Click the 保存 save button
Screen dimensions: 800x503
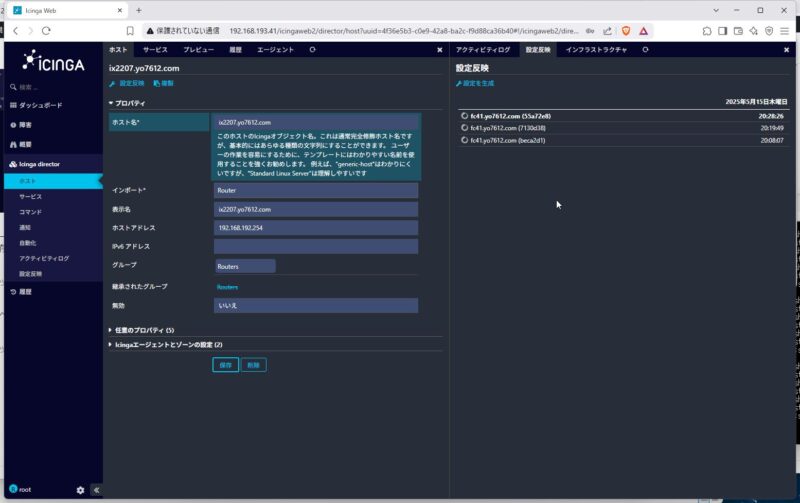point(226,365)
